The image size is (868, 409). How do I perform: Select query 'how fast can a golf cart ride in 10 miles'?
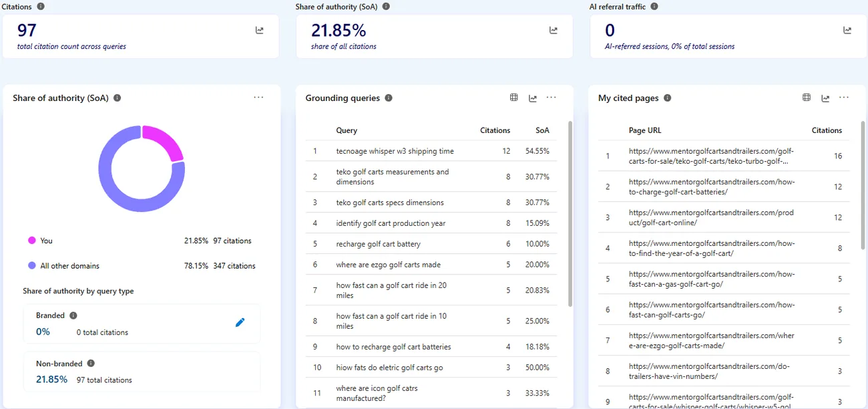391,321
